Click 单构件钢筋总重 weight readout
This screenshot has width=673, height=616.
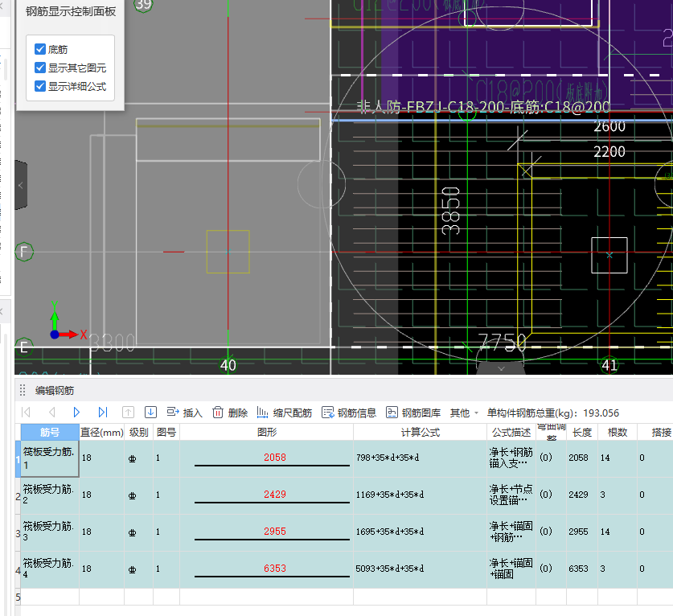tap(553, 413)
